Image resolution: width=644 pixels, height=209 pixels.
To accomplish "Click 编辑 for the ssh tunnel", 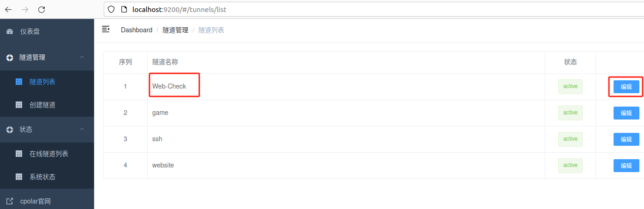I will [x=626, y=139].
